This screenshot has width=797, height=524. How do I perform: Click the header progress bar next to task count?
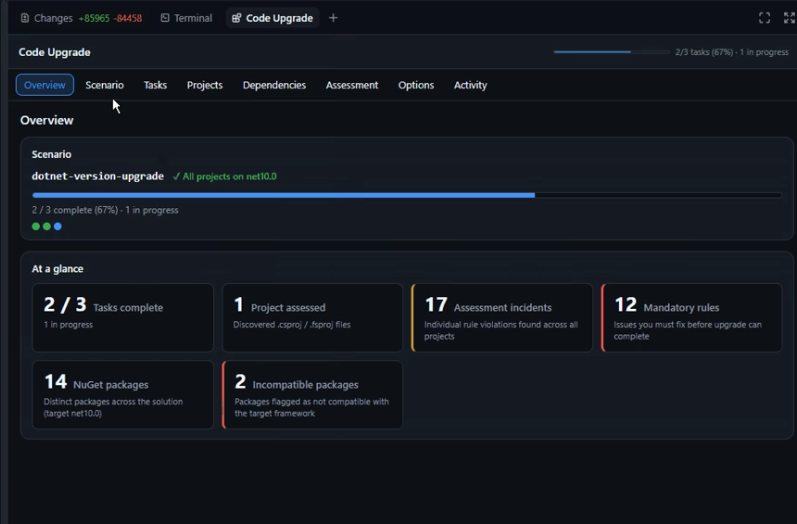pos(611,52)
